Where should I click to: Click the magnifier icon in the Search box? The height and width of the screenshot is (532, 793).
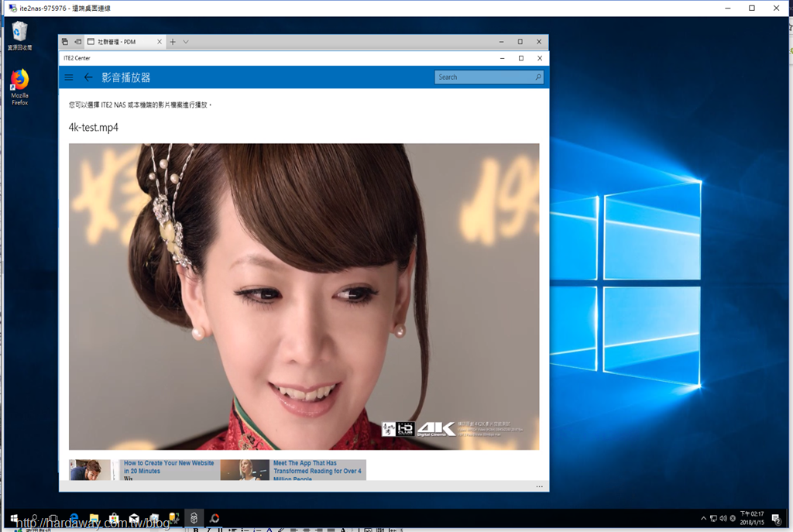tap(538, 77)
